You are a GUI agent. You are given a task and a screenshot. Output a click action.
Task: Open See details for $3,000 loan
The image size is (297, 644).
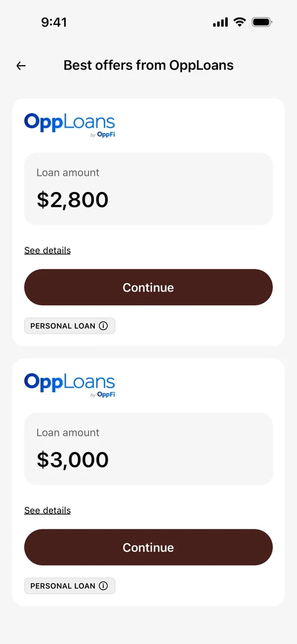tap(47, 510)
